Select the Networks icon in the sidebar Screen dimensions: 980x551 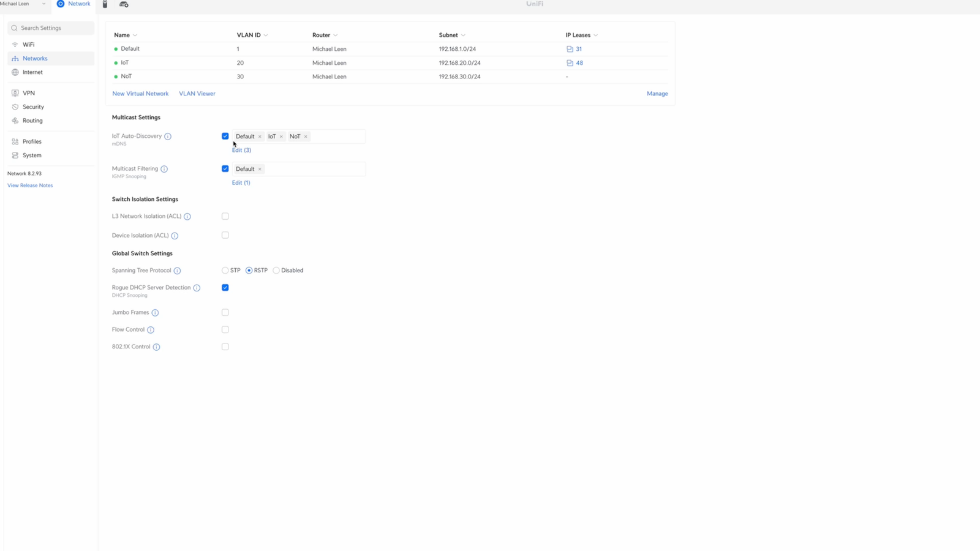(15, 58)
